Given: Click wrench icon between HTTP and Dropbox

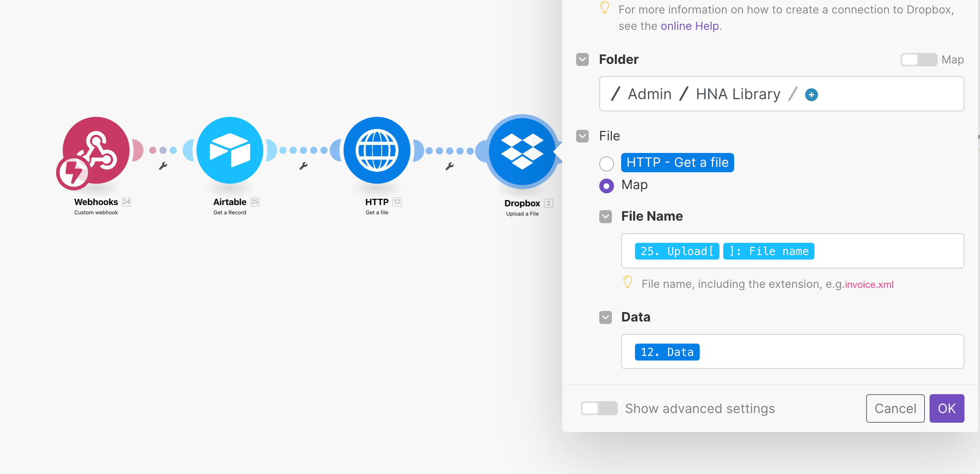Looking at the screenshot, I should 450,166.
